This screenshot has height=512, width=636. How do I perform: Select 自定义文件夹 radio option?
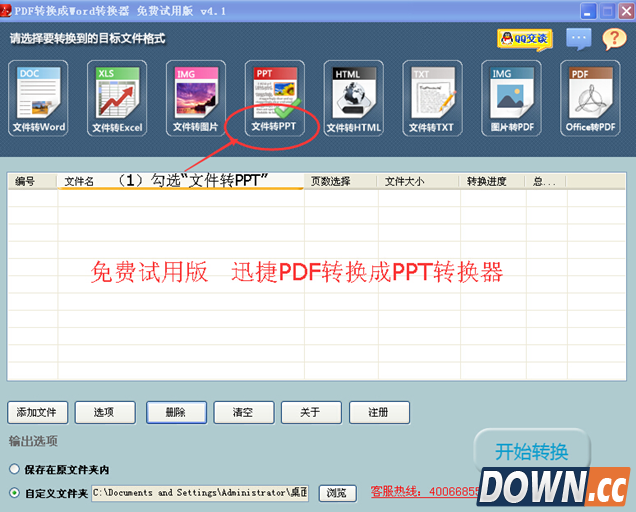pyautogui.click(x=15, y=493)
